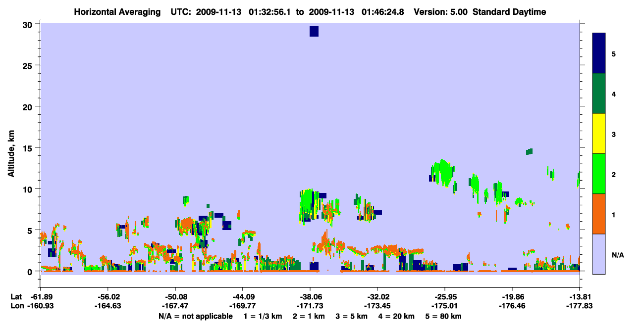Click latitude value -25.95

(x=445, y=297)
